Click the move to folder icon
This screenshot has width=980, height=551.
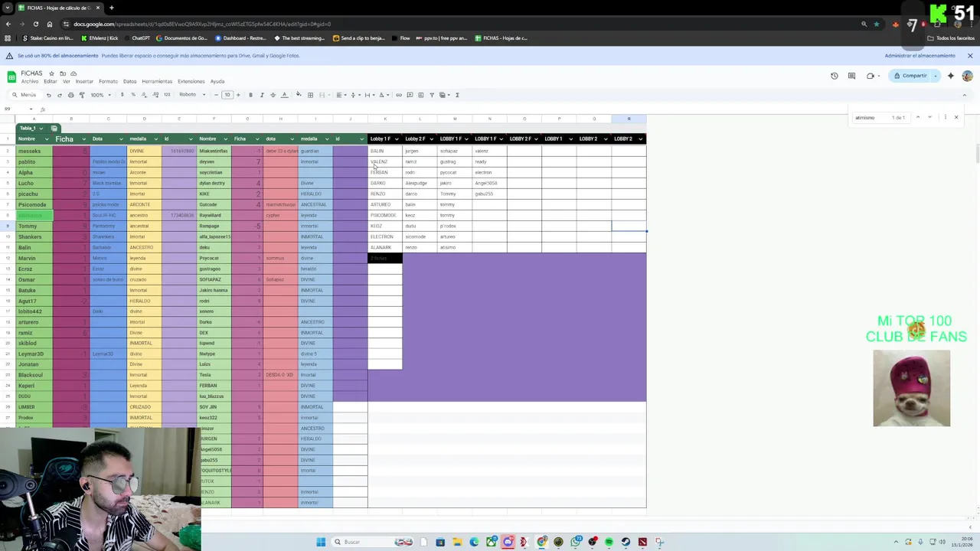click(x=63, y=73)
